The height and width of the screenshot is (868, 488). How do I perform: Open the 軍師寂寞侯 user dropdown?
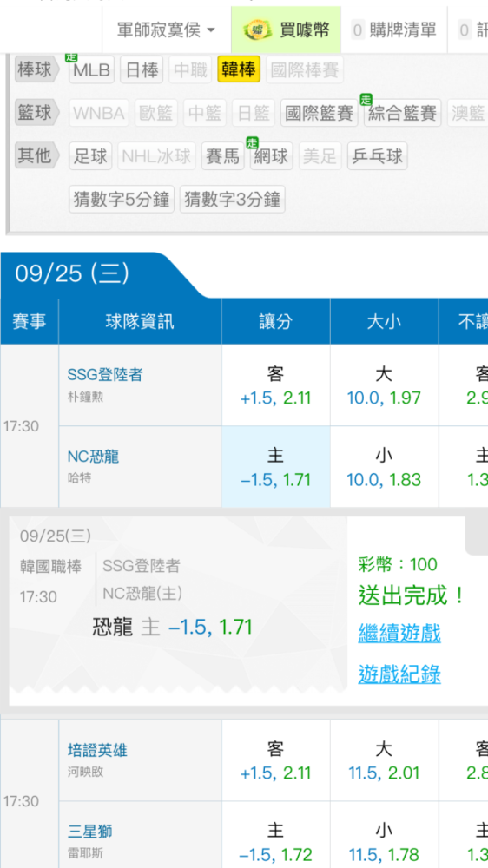click(x=166, y=30)
